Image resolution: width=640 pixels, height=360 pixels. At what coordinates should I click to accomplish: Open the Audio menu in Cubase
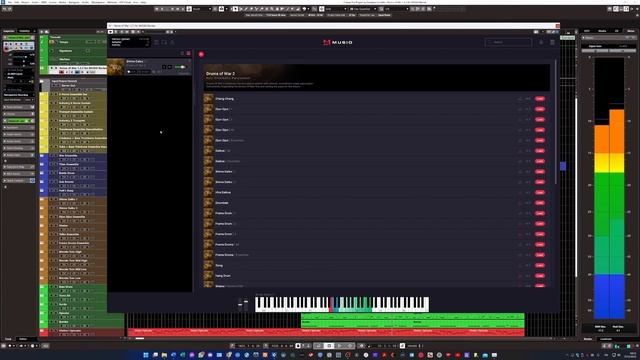(x=35, y=2)
